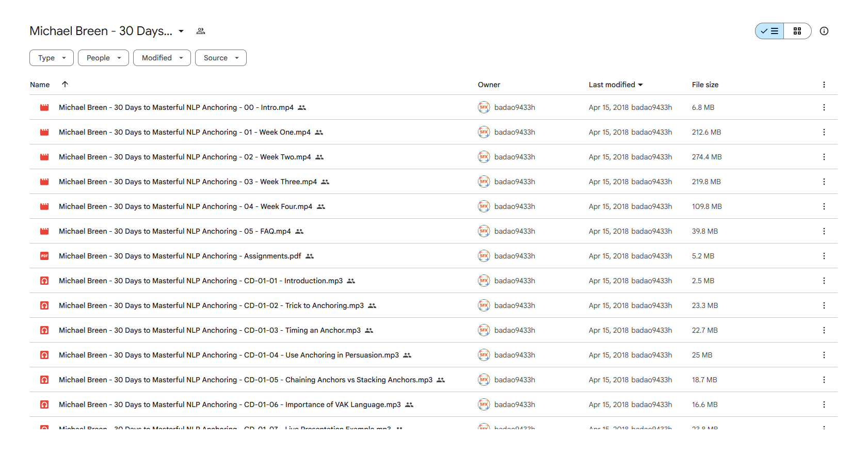868x454 pixels.
Task: Open the file 00 - Intro.mp4
Action: (x=176, y=107)
